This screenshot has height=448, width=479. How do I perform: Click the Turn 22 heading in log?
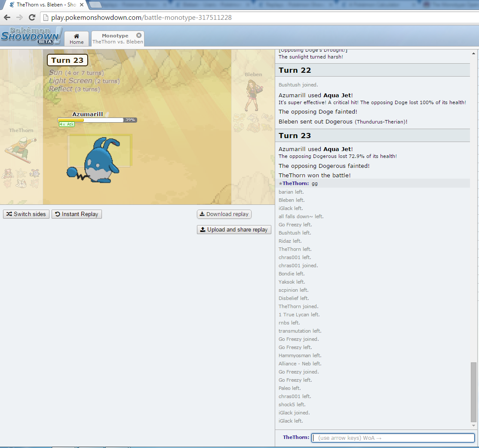click(x=295, y=70)
